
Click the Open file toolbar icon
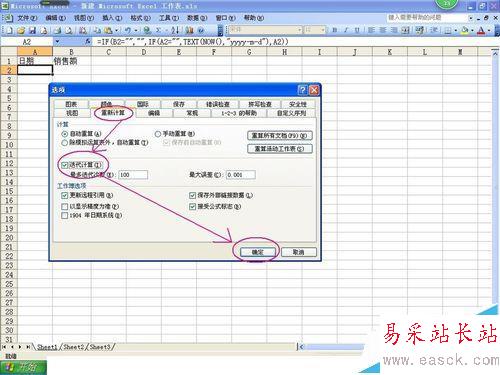(x=21, y=31)
